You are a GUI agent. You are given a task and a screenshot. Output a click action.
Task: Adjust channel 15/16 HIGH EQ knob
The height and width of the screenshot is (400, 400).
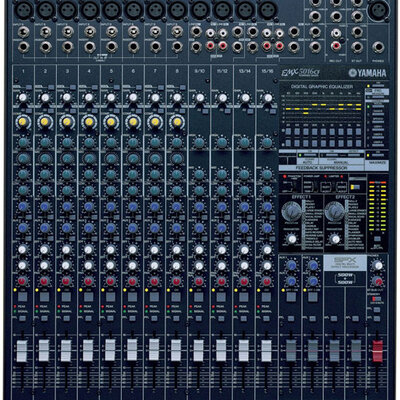pyautogui.click(x=266, y=142)
